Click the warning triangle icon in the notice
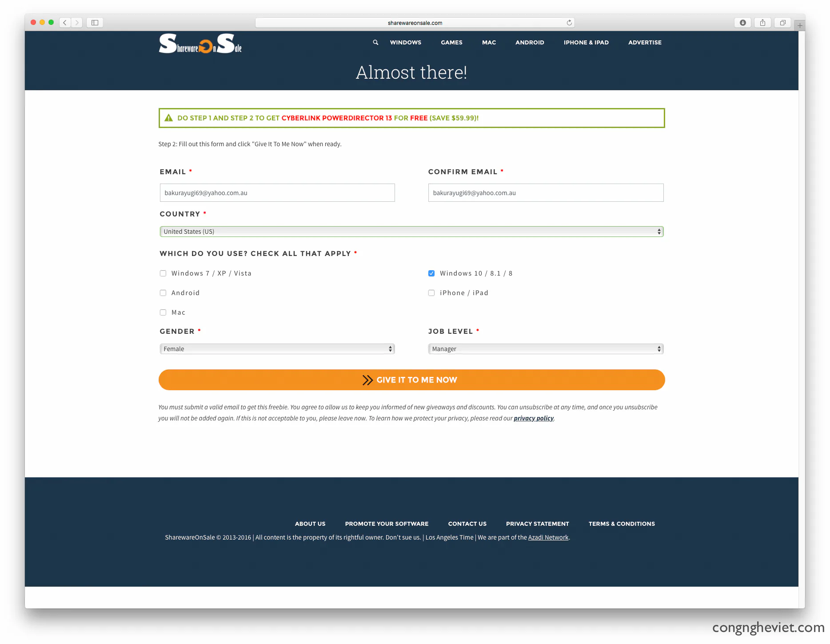 [x=168, y=118]
